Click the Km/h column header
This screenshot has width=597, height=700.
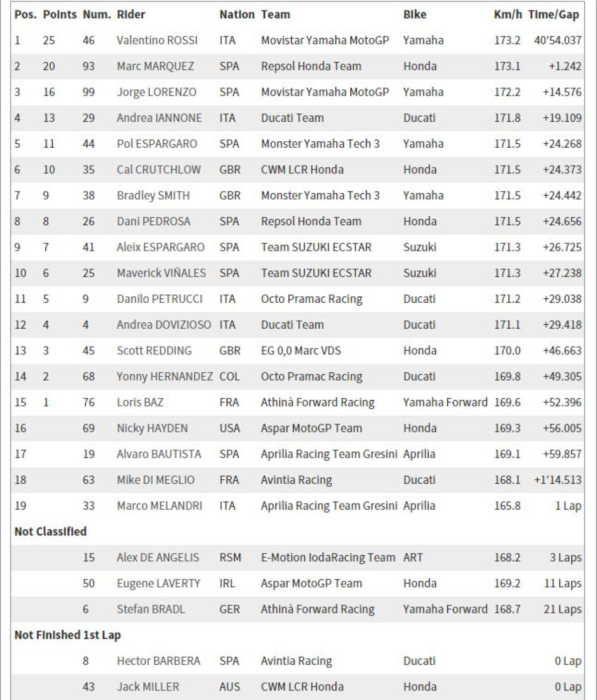coord(507,15)
